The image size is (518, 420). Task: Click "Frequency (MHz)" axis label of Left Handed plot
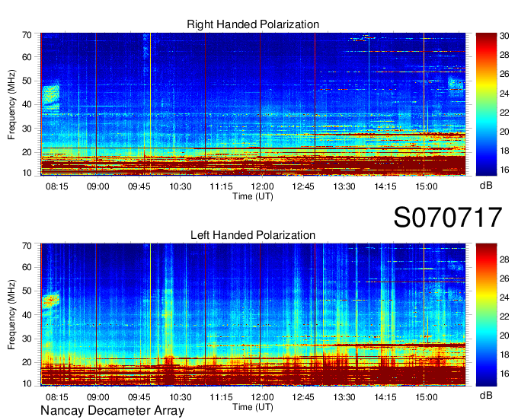pyautogui.click(x=11, y=315)
